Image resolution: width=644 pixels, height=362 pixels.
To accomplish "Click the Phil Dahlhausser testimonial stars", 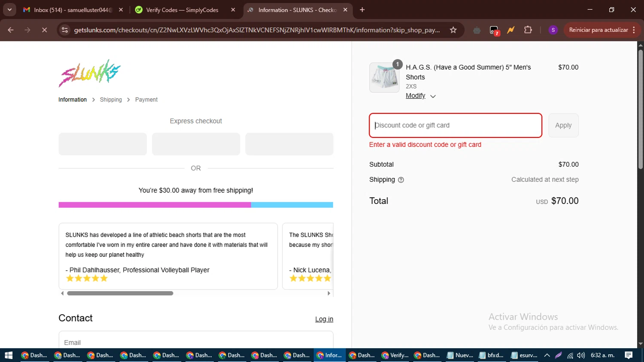I will pyautogui.click(x=87, y=278).
